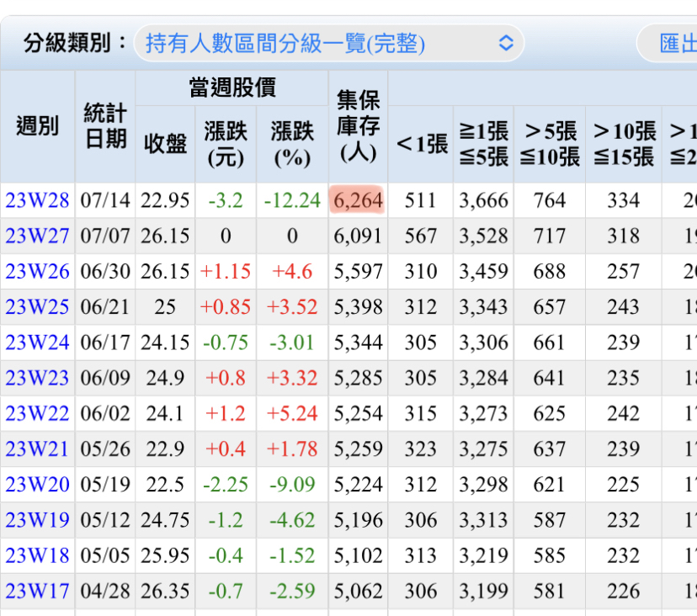Open week link 23W18
The image size is (697, 616).
[37, 555]
